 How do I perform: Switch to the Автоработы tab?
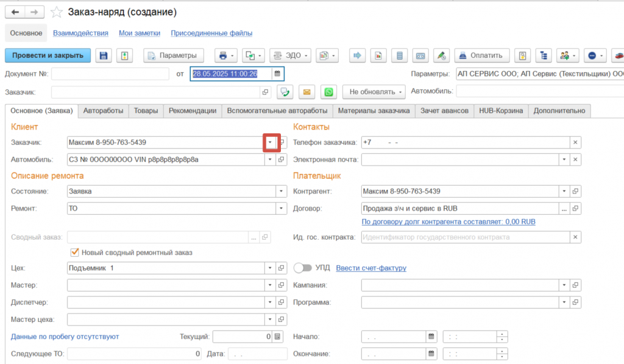(x=103, y=111)
